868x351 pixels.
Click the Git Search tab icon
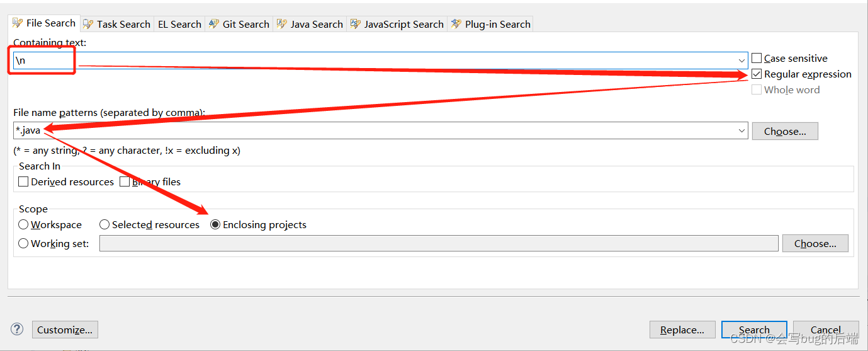point(214,24)
